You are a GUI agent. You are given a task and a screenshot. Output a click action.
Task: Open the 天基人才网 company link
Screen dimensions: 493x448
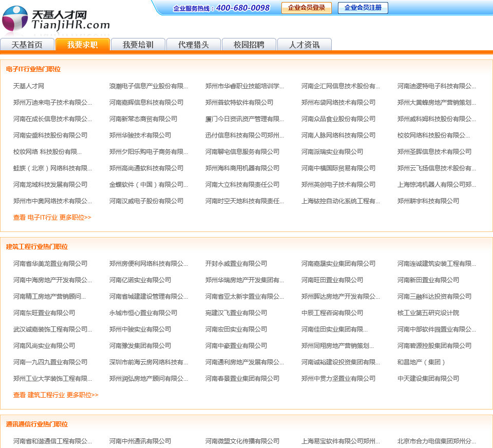tap(29, 86)
